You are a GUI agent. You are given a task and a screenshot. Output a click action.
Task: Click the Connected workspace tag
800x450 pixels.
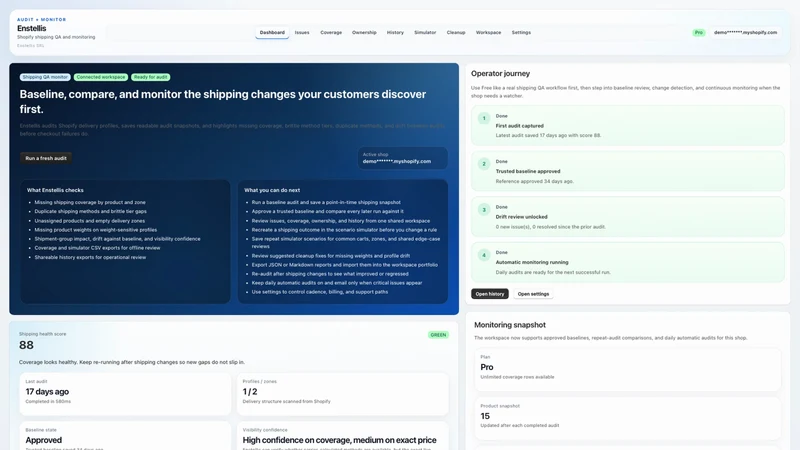click(101, 77)
